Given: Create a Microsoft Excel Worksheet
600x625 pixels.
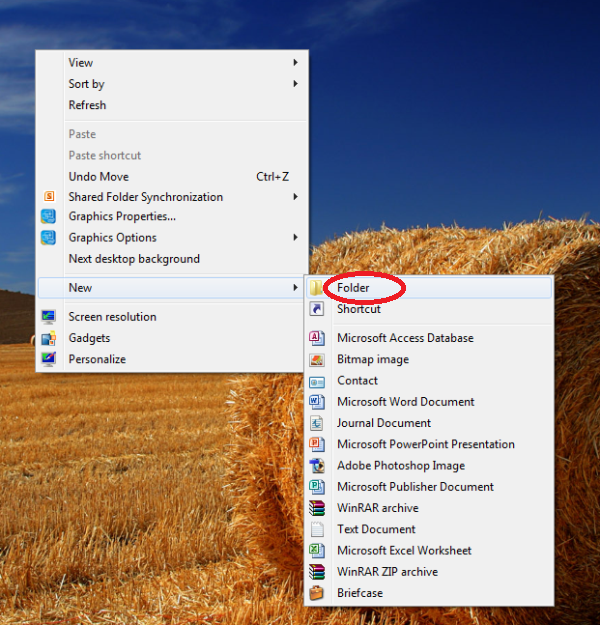Looking at the screenshot, I should [x=429, y=550].
